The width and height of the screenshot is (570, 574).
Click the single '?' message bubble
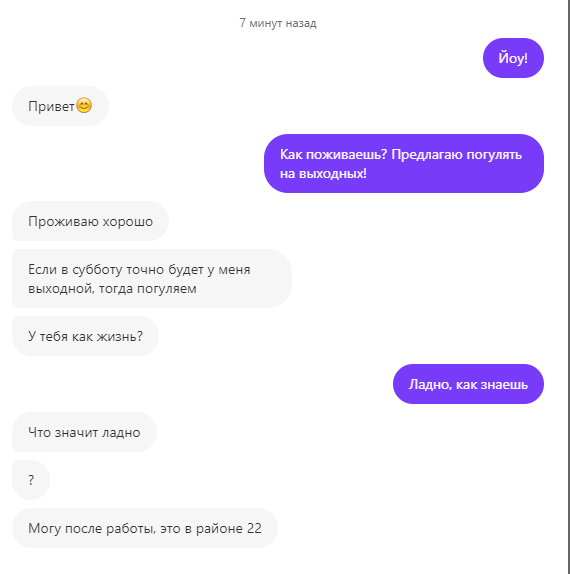click(x=31, y=480)
